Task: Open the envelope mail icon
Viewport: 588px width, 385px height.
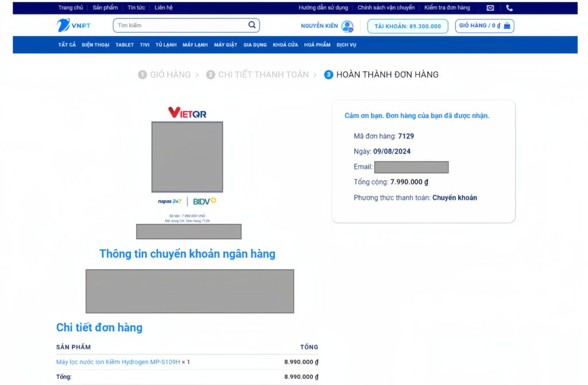Action: [x=490, y=8]
